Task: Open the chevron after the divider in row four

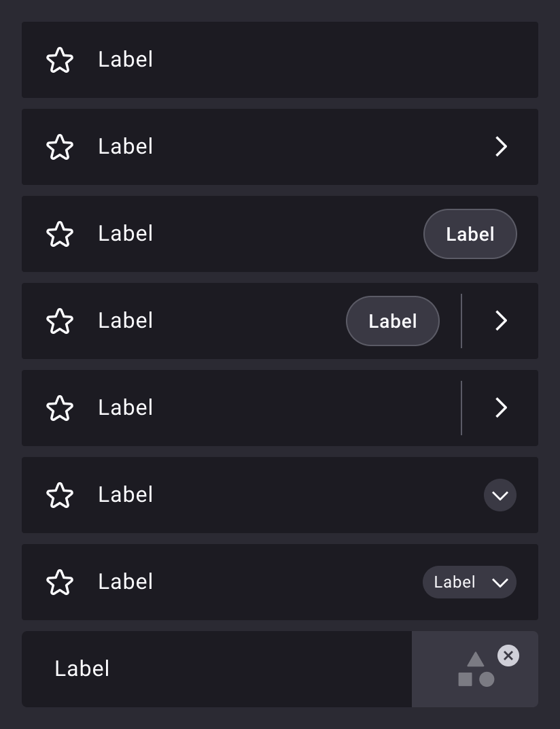Action: (501, 321)
